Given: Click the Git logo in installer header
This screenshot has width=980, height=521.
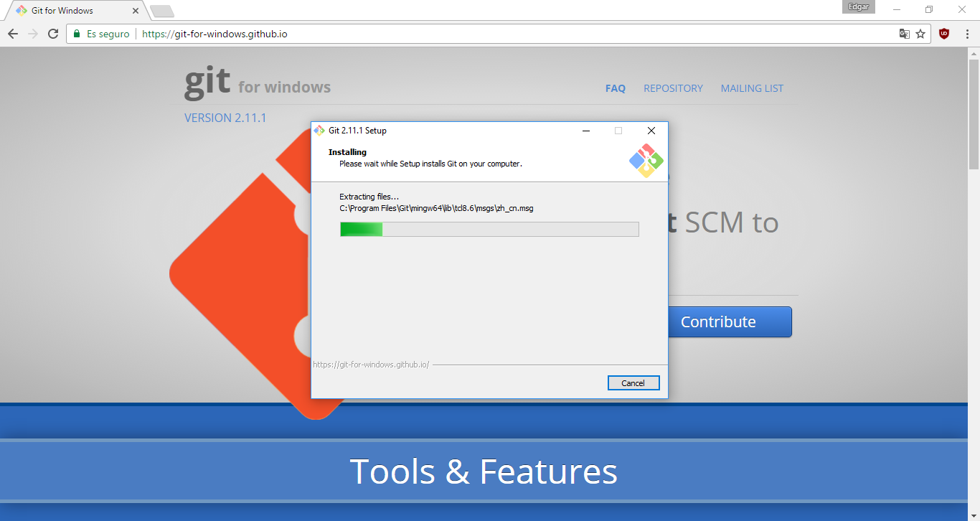Looking at the screenshot, I should [646, 161].
